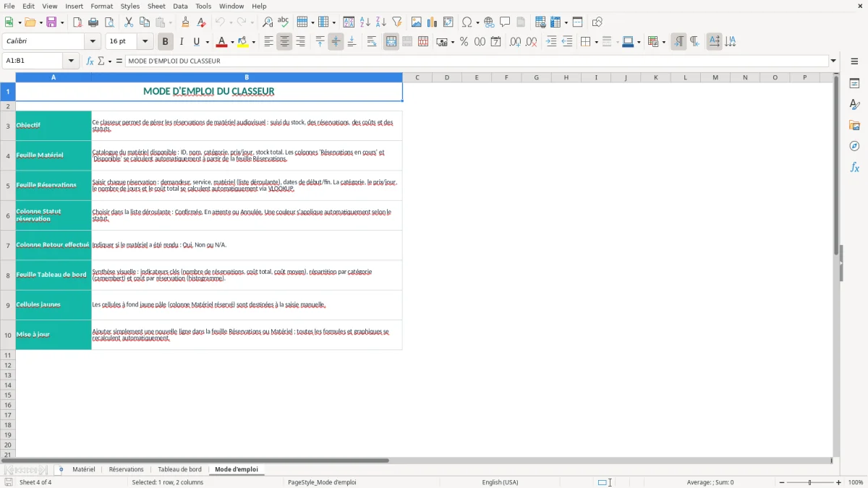Open Define Print Area icon
Screen dimensions: 868x488
click(x=540, y=22)
